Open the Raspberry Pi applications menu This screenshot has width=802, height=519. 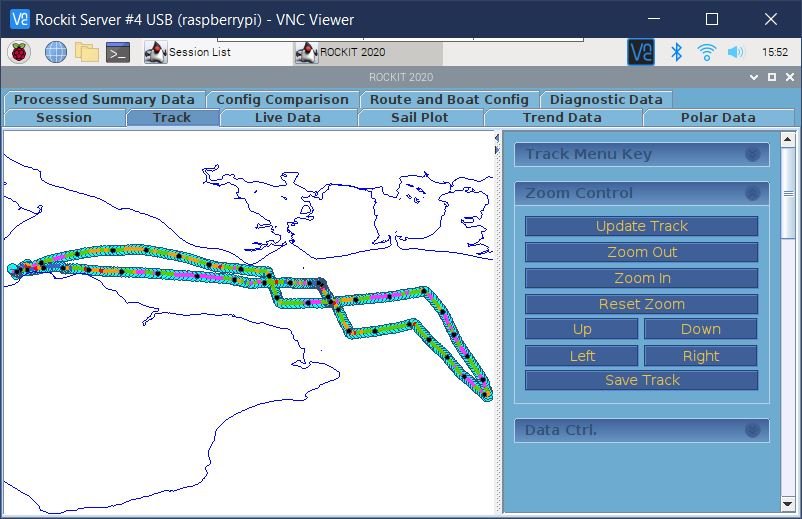[20, 52]
